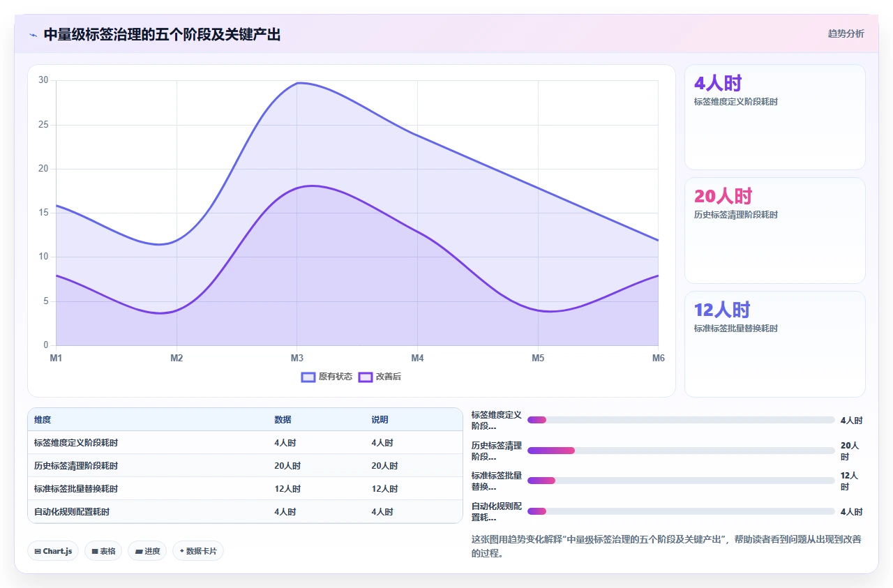This screenshot has width=893, height=588.
Task: Click the y-axis label 15
Action: pyautogui.click(x=43, y=213)
